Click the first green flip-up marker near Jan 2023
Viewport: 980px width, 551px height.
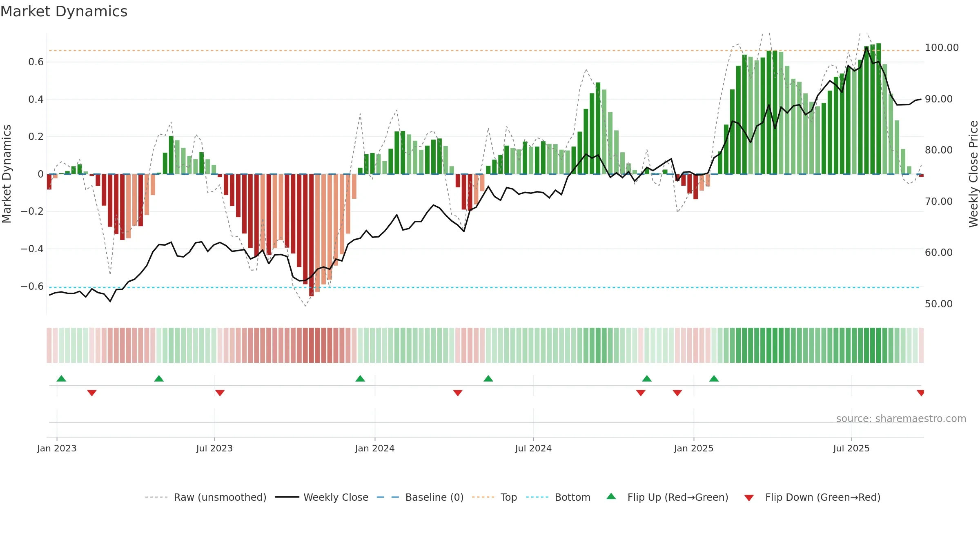point(61,378)
